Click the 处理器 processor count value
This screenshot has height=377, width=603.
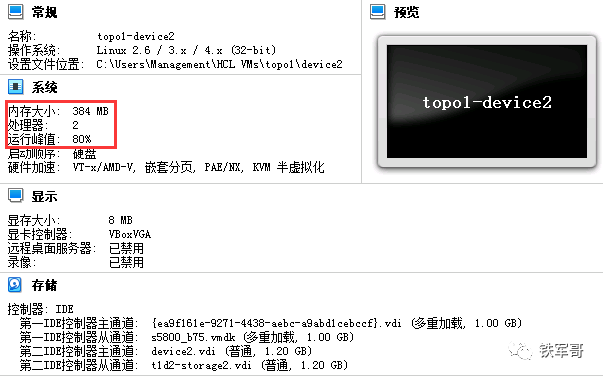tap(75, 125)
